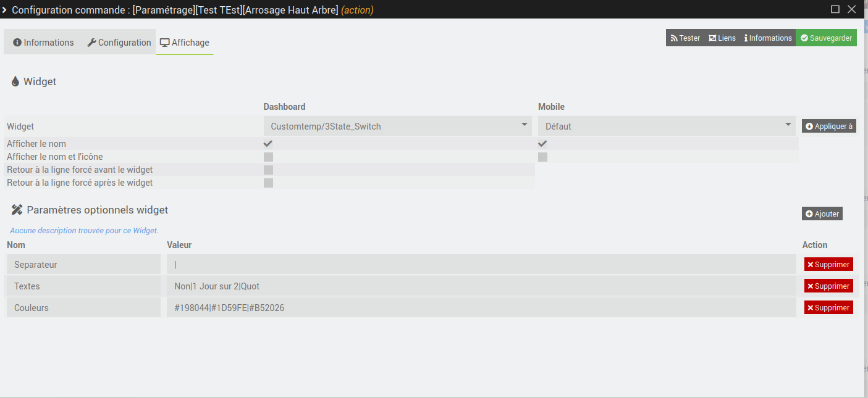Screen dimensions: 868x398
Task: Open the Mobile widget dropdown Défaut
Action: click(666, 126)
